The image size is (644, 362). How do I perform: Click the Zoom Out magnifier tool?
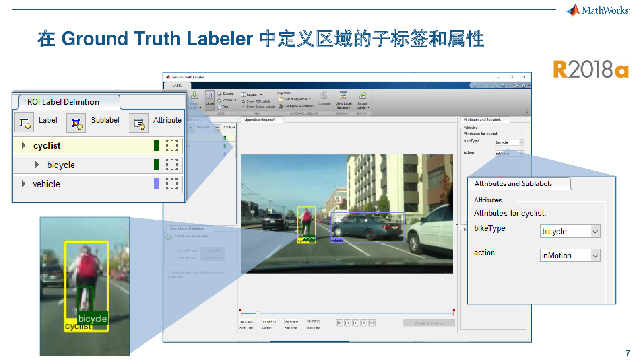pyautogui.click(x=219, y=100)
